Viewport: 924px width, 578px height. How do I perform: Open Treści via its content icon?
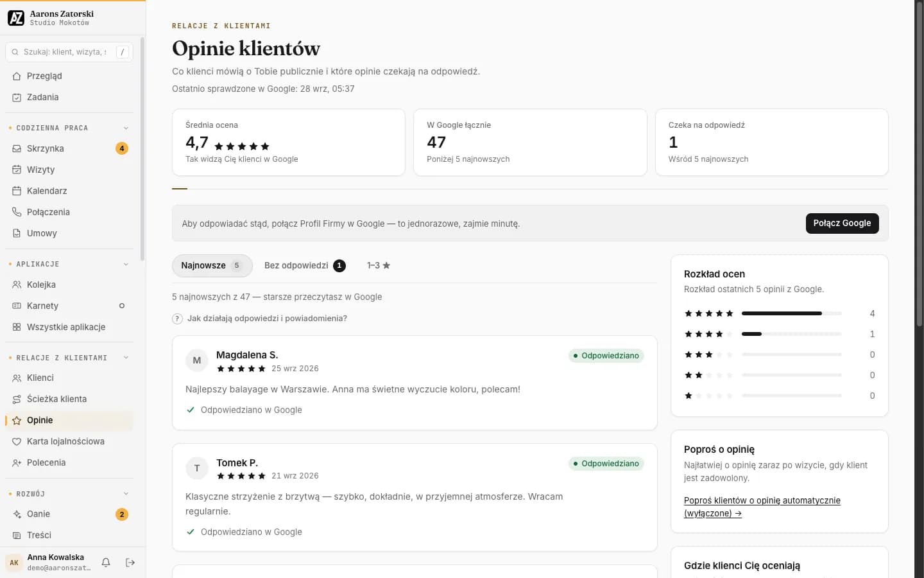(17, 535)
